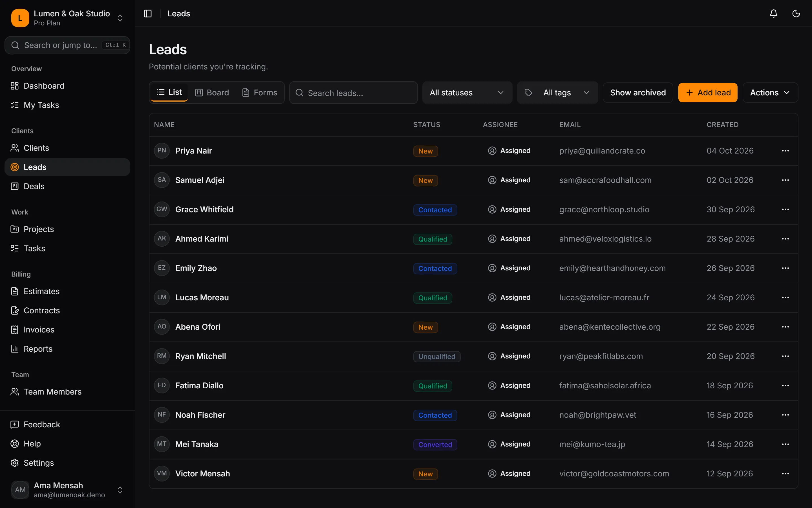The width and height of the screenshot is (812, 508).
Task: Open Feedback in the sidebar
Action: 67,425
